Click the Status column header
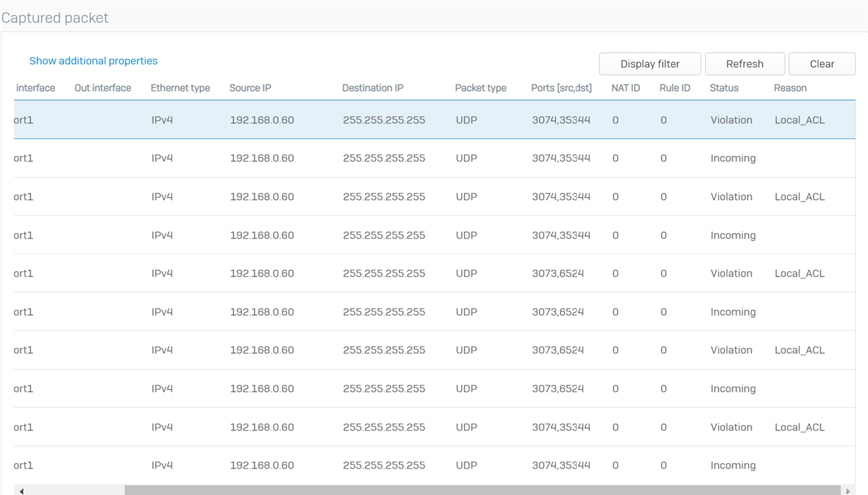Image resolution: width=868 pixels, height=495 pixels. pyautogui.click(x=724, y=88)
